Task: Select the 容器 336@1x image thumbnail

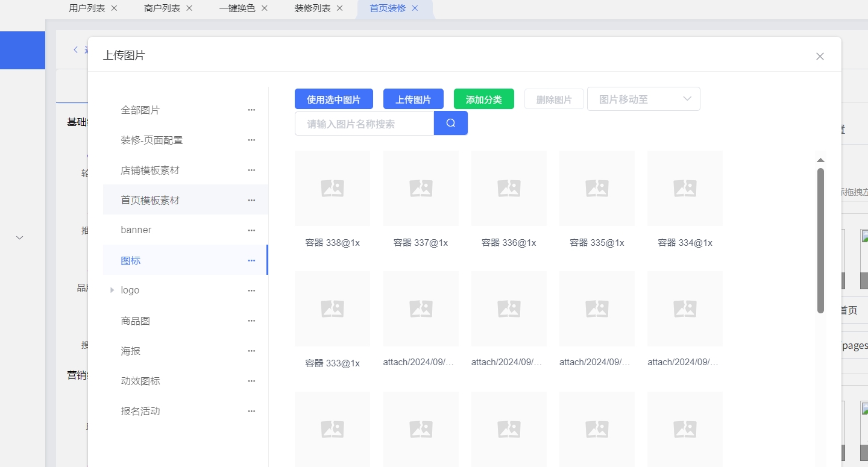Action: coord(509,188)
